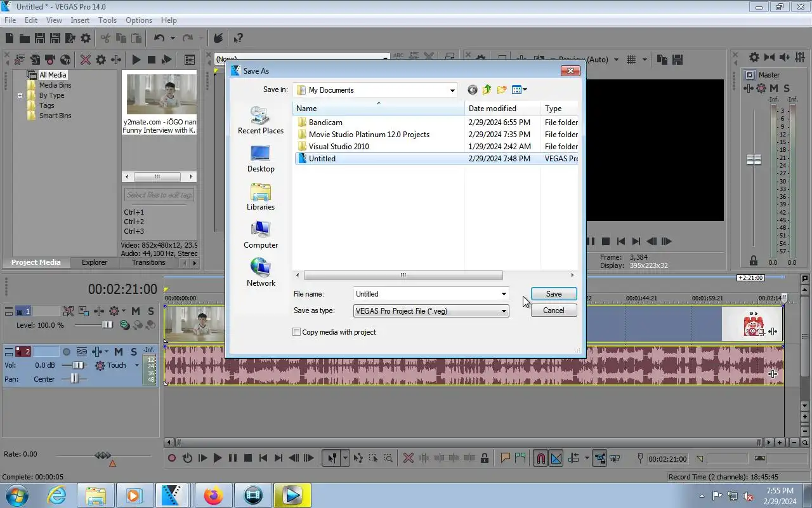Screen dimensions: 812x508
Task: Mute audio track 2 with M button
Action: [119, 351]
